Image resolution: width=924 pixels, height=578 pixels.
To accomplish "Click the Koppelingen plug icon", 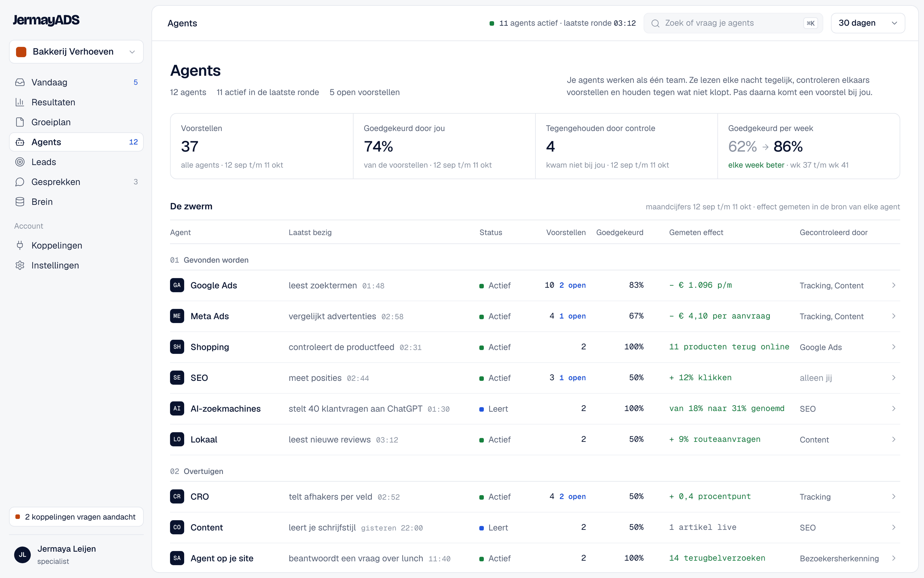I will (20, 245).
